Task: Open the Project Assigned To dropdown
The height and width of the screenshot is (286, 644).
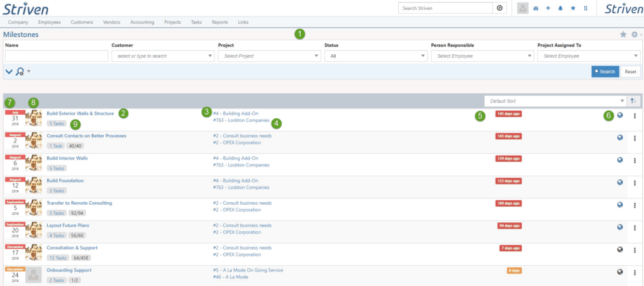Action: [x=589, y=56]
